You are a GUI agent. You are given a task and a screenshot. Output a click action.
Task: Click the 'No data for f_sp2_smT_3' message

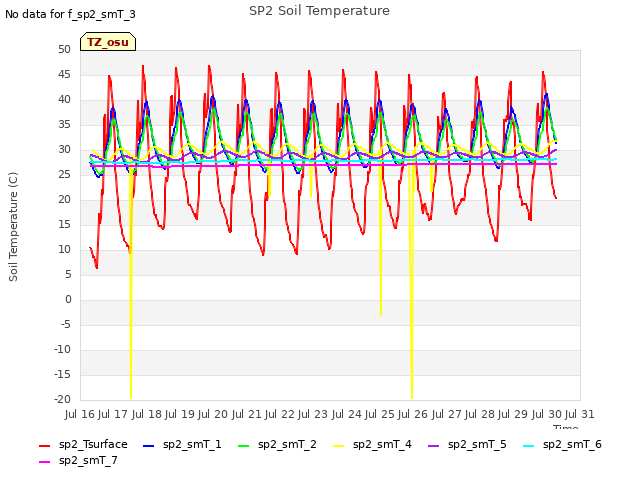[x=70, y=14]
